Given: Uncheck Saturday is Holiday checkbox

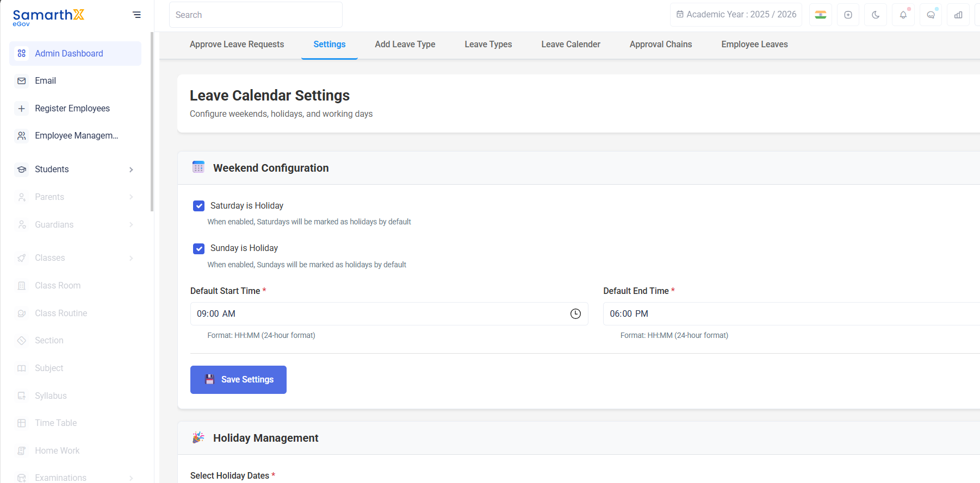Looking at the screenshot, I should [199, 206].
